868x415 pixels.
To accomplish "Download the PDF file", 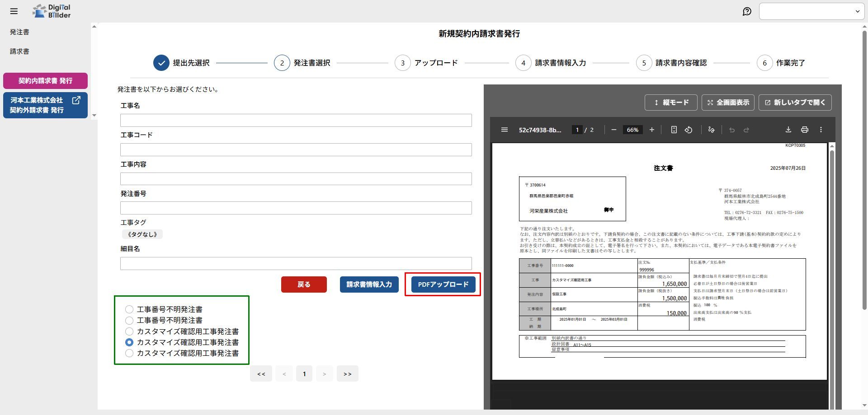I will pyautogui.click(x=788, y=130).
